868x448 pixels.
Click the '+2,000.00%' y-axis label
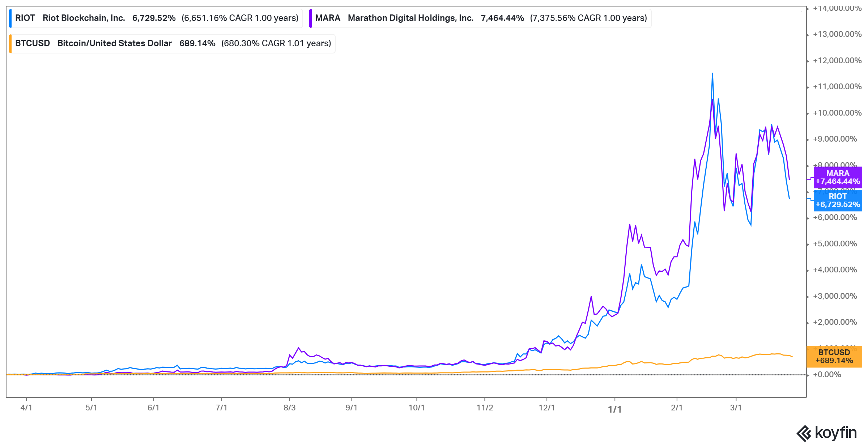point(835,322)
